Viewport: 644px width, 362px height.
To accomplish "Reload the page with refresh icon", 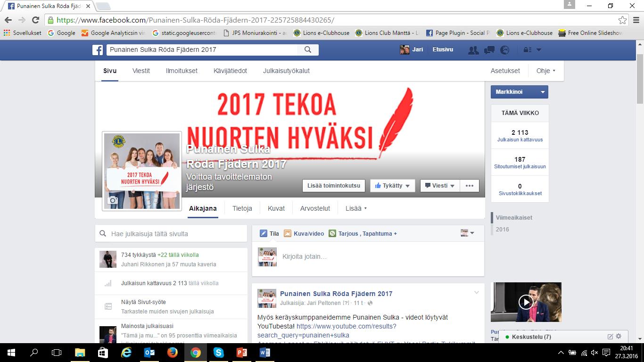I will tap(35, 20).
